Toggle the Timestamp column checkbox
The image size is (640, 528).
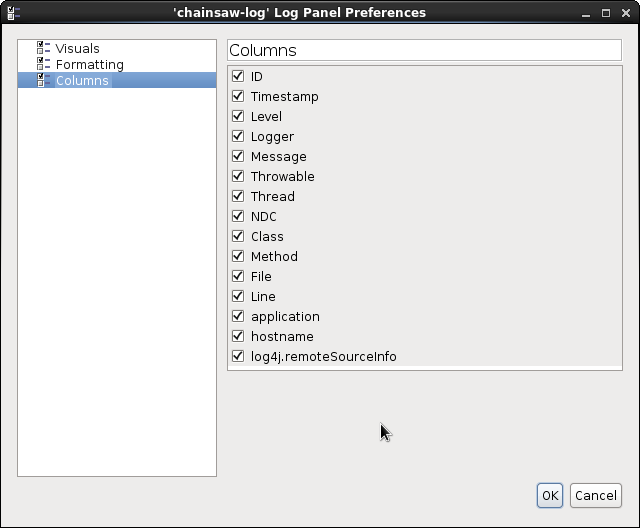[238, 96]
